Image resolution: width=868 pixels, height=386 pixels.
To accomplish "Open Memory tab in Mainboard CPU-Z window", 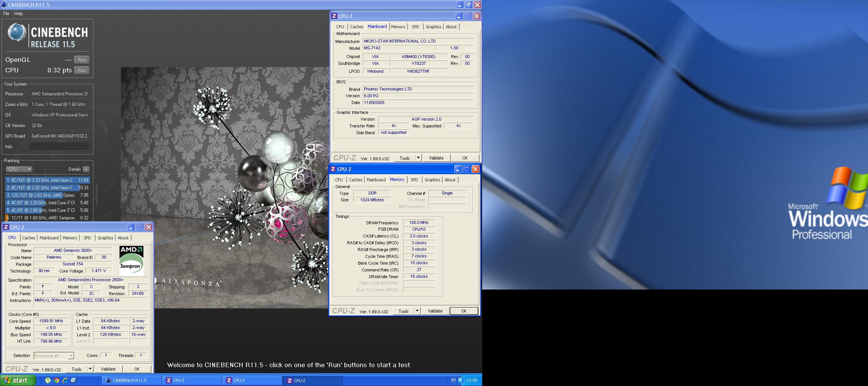I will click(x=398, y=27).
